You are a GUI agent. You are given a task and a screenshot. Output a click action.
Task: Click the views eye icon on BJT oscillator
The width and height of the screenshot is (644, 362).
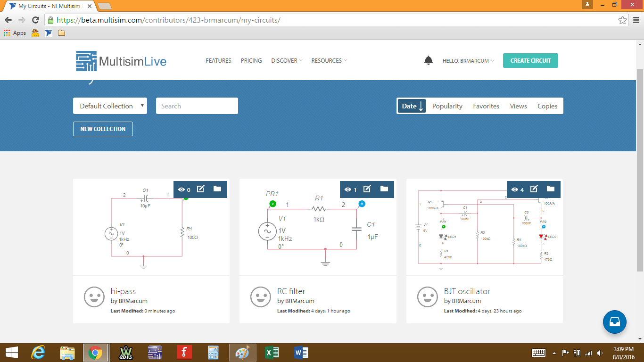point(515,189)
